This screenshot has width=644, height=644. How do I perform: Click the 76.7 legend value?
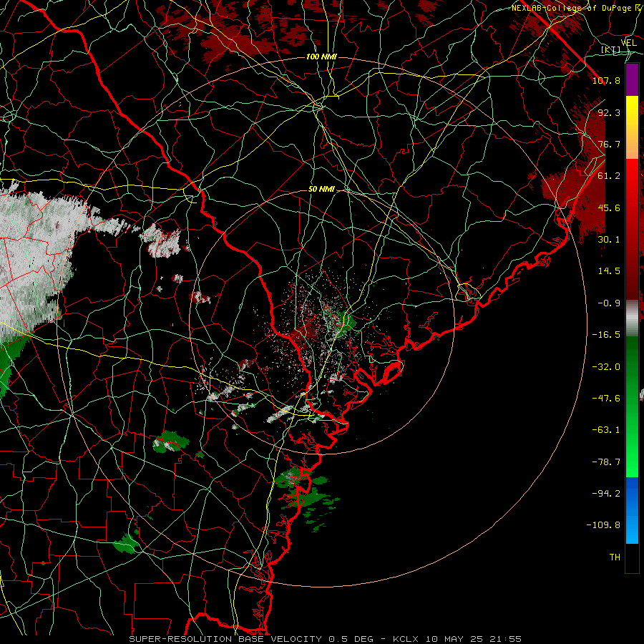point(609,144)
